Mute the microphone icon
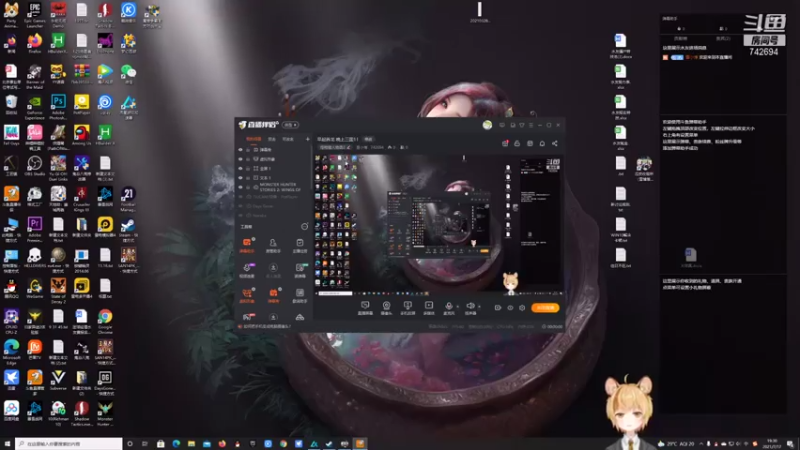This screenshot has width=800, height=450. (x=448, y=306)
